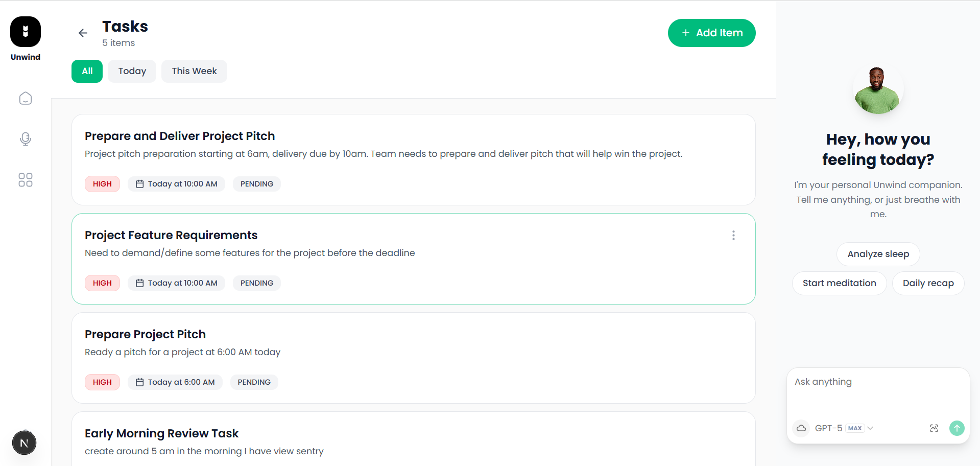Screen dimensions: 980x466
Task: Click the 5 items count text
Action: tap(118, 43)
